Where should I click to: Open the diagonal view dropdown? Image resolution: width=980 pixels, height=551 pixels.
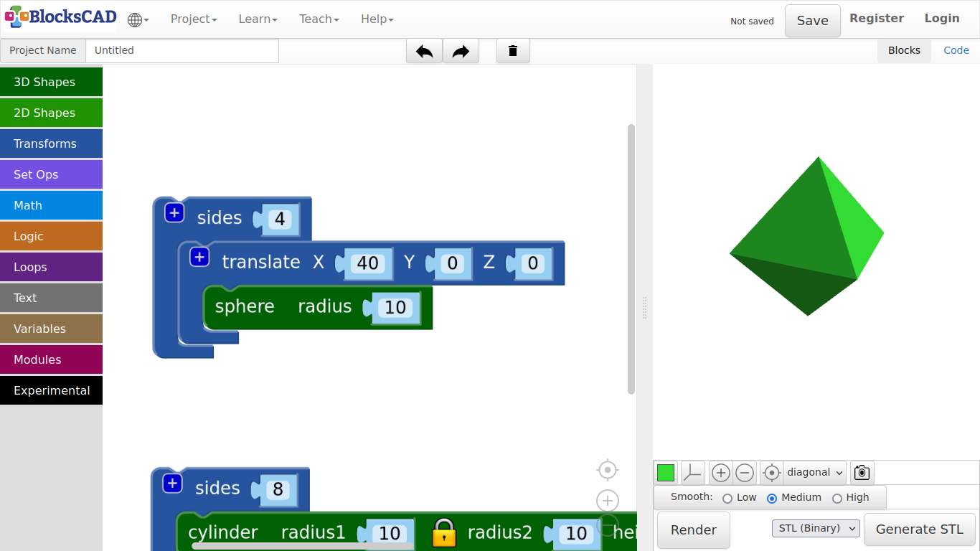(815, 473)
